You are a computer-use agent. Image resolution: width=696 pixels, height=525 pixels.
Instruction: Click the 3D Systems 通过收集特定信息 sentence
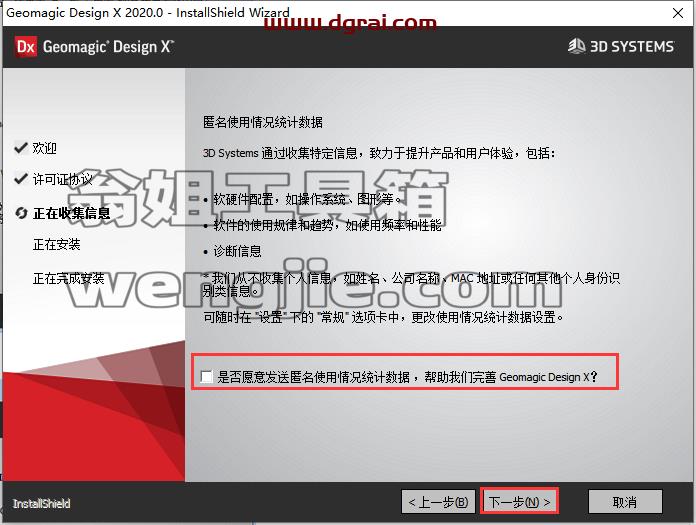point(379,153)
